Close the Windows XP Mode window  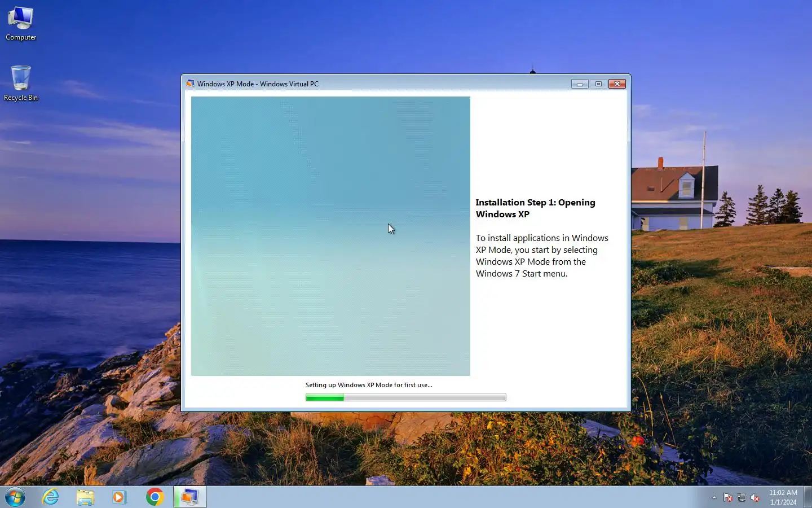(617, 84)
